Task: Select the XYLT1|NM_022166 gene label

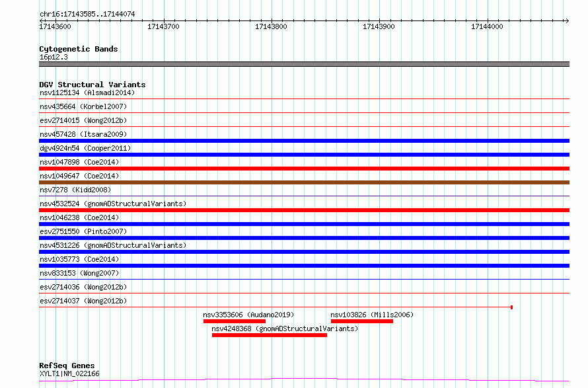Action: (69, 373)
